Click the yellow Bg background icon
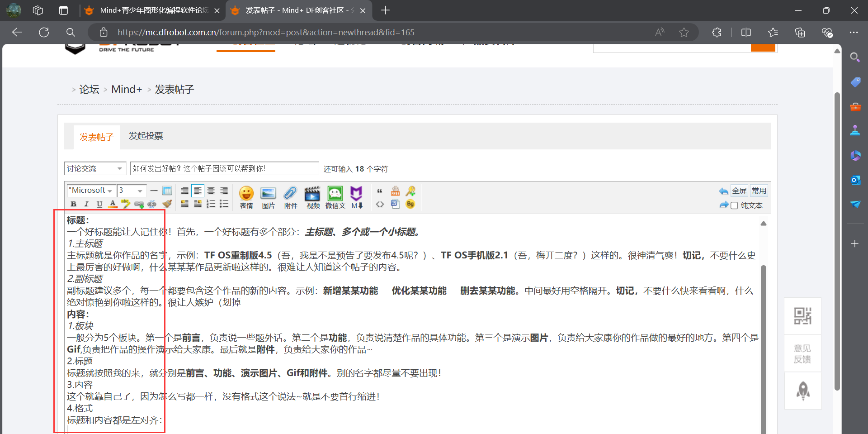This screenshot has width=868, height=434. point(410,204)
